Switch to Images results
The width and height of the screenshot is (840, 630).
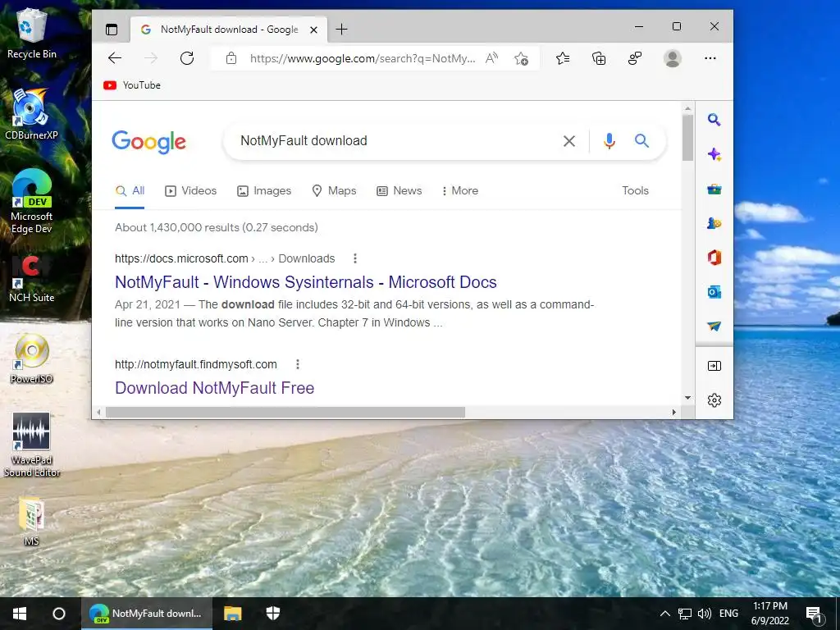tap(264, 190)
